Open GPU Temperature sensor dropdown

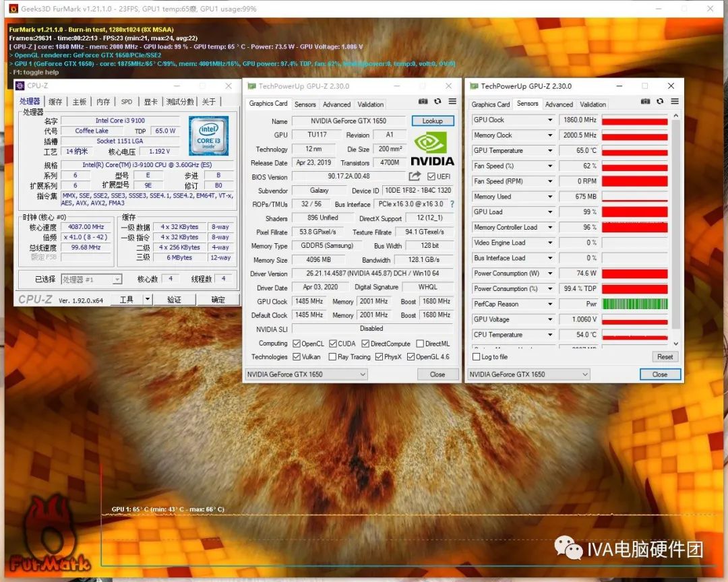coord(550,150)
